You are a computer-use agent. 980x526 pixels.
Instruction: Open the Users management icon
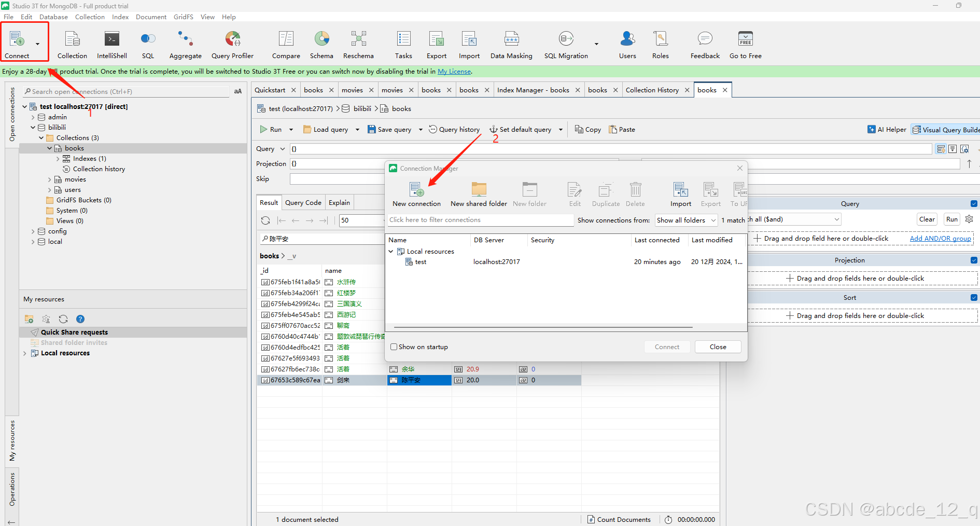click(627, 45)
